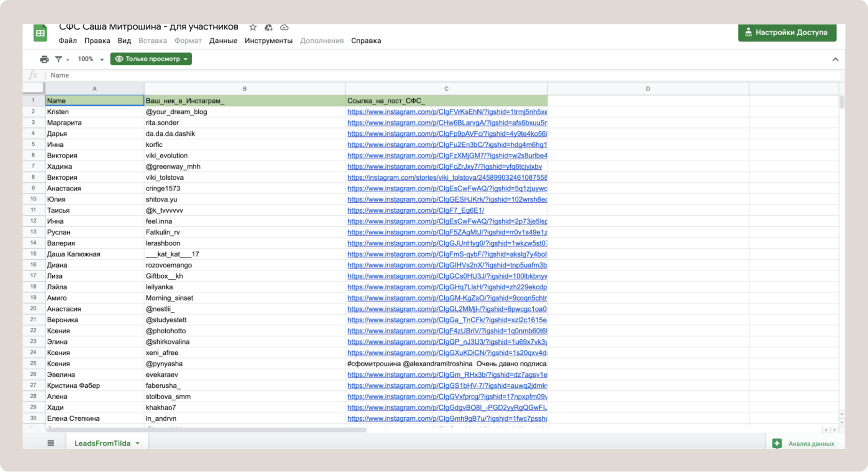Select the cell containing da.da.da.dashik

[245, 134]
